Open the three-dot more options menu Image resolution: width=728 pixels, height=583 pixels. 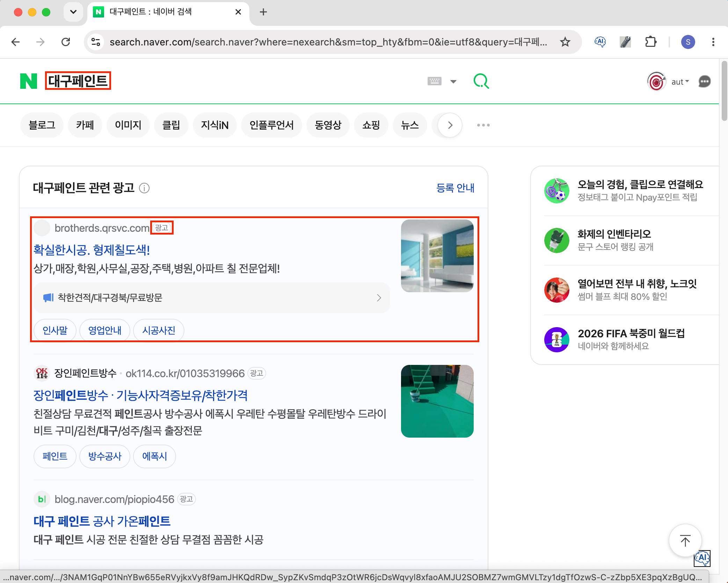[483, 125]
